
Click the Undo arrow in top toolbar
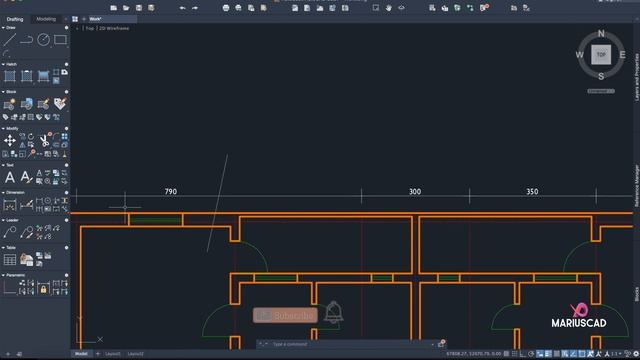pos(182,8)
